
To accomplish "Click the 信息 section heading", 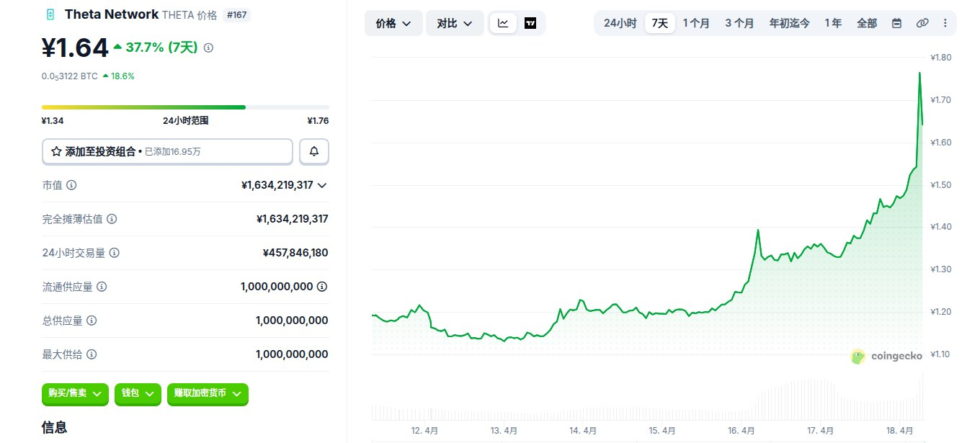I will pyautogui.click(x=55, y=427).
